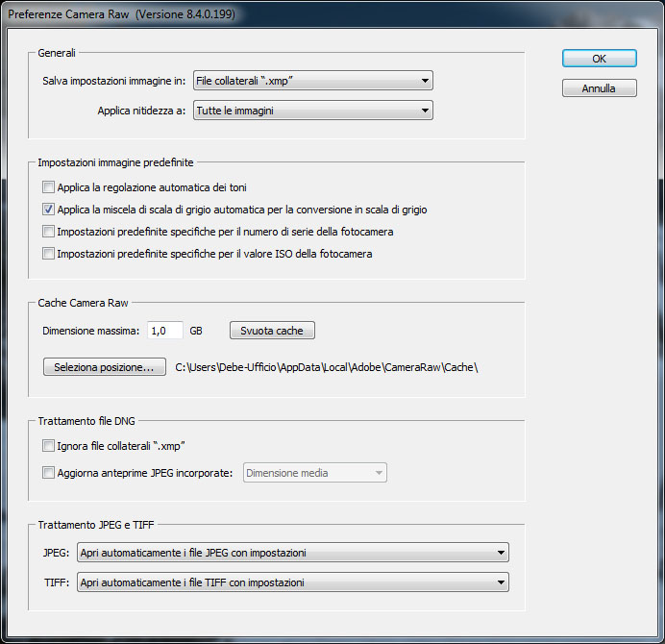665x644 pixels.
Task: Enable defaults specific to camera ISO value
Action: (49, 254)
